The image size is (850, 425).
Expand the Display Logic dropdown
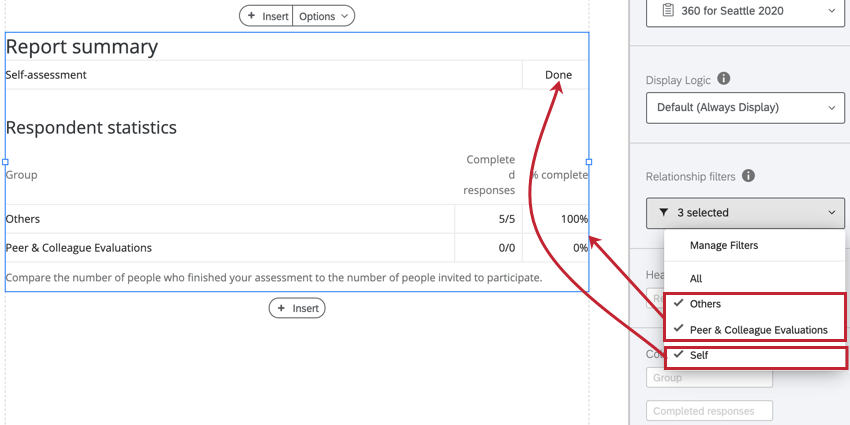point(745,108)
